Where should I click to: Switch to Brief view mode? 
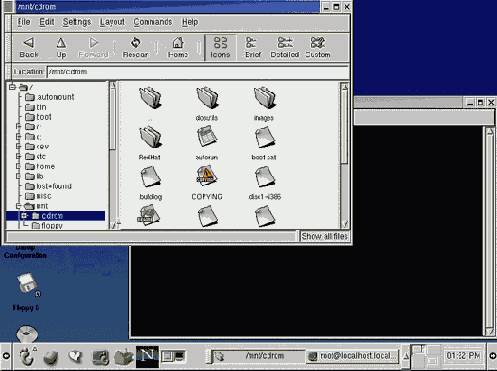point(253,47)
